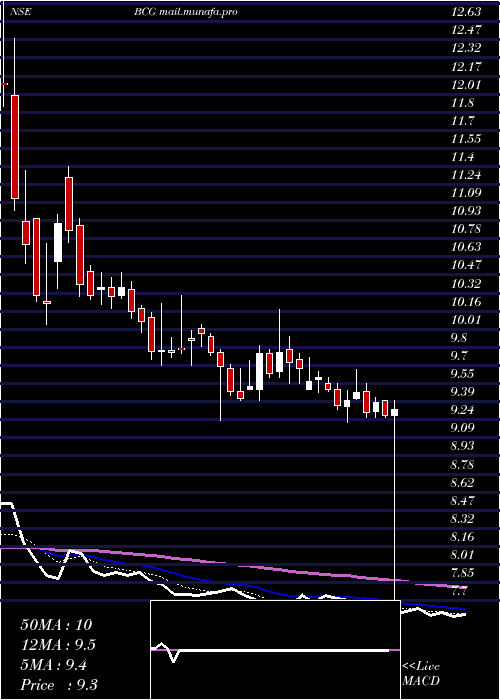This screenshot has height=700, width=500.
Task: Select the 9.39 price axis label
Action: (462, 392)
